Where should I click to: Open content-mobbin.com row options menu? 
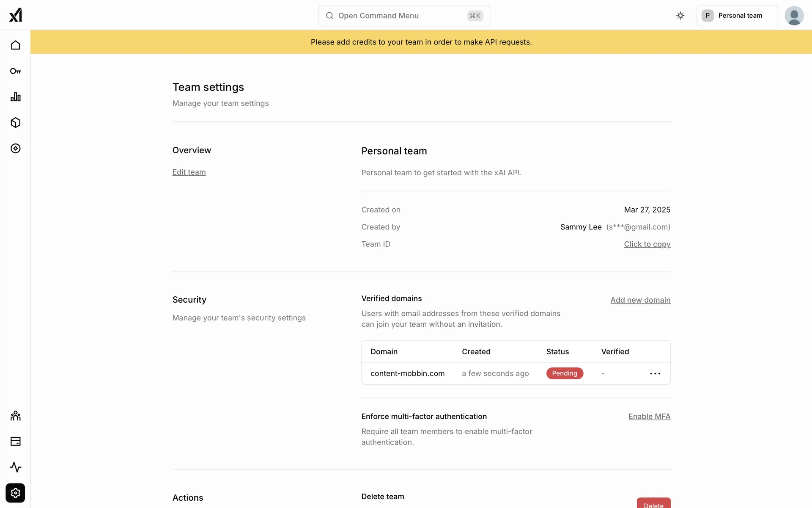click(x=655, y=373)
